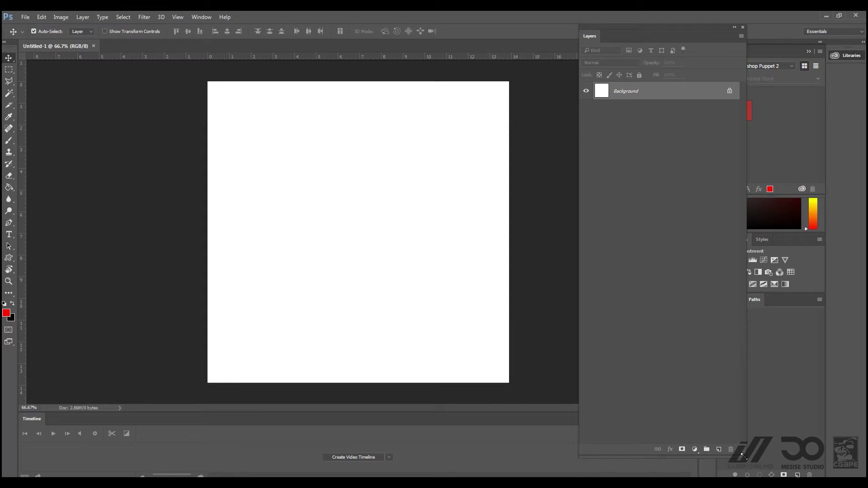The height and width of the screenshot is (488, 868).
Task: Open the Filter menu
Action: [x=144, y=17]
